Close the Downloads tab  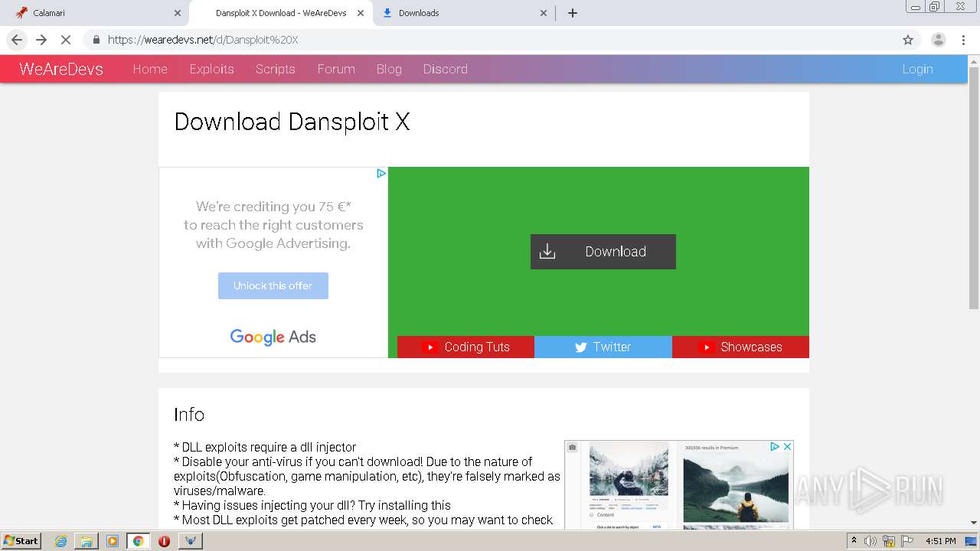coord(544,13)
